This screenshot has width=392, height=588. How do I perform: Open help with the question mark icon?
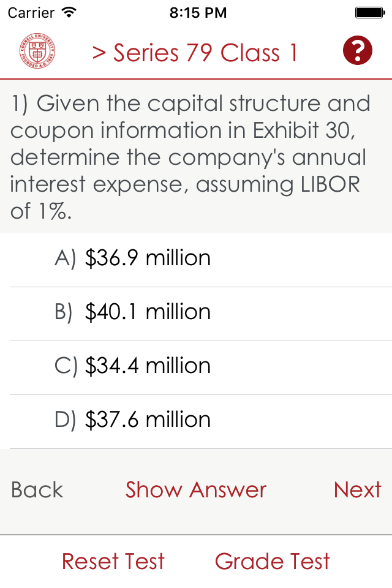click(x=358, y=51)
